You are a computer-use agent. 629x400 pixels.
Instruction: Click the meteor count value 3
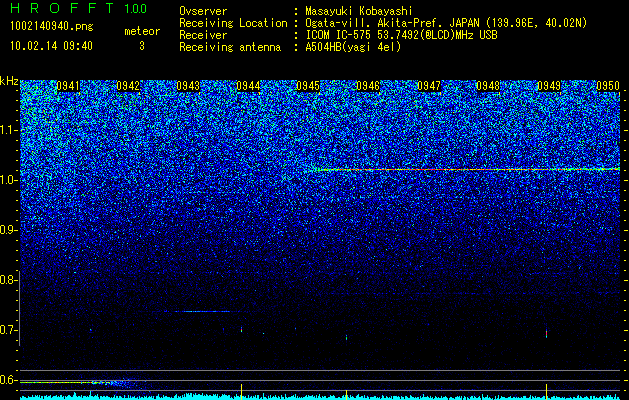coord(142,46)
